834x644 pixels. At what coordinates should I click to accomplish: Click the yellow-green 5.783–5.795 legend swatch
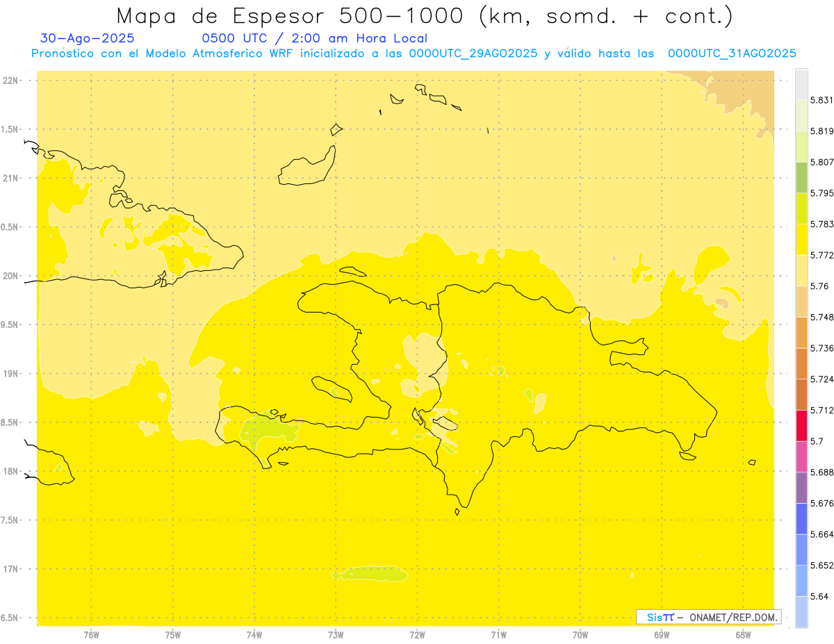coord(801,208)
